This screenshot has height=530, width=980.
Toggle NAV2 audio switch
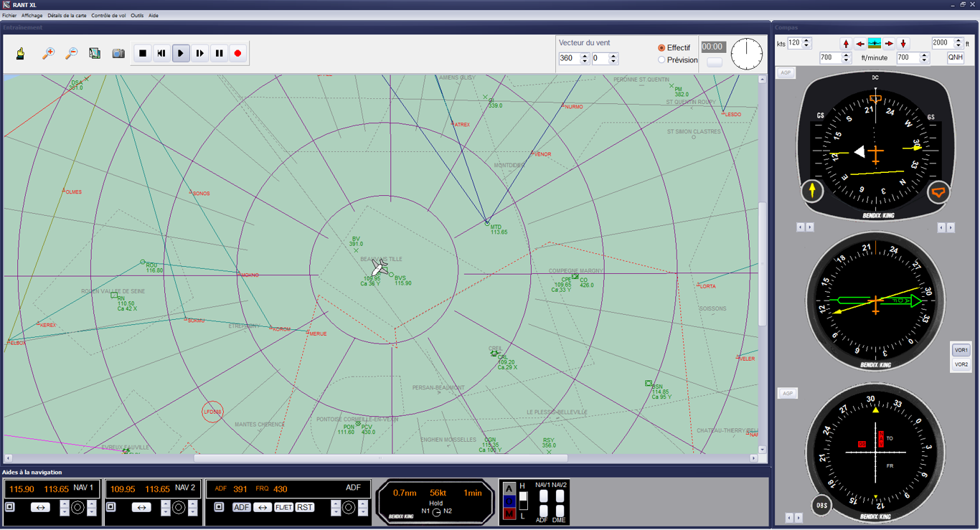pos(560,496)
